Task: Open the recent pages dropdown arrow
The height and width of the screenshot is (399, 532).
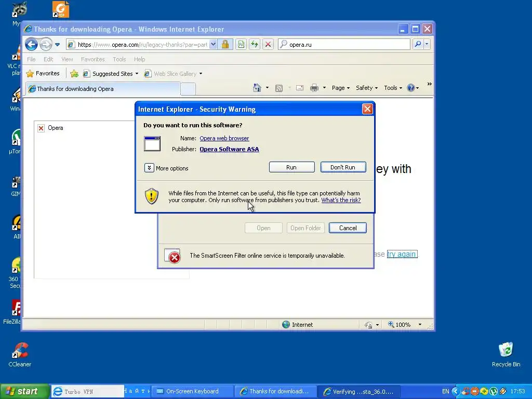Action: 57,45
